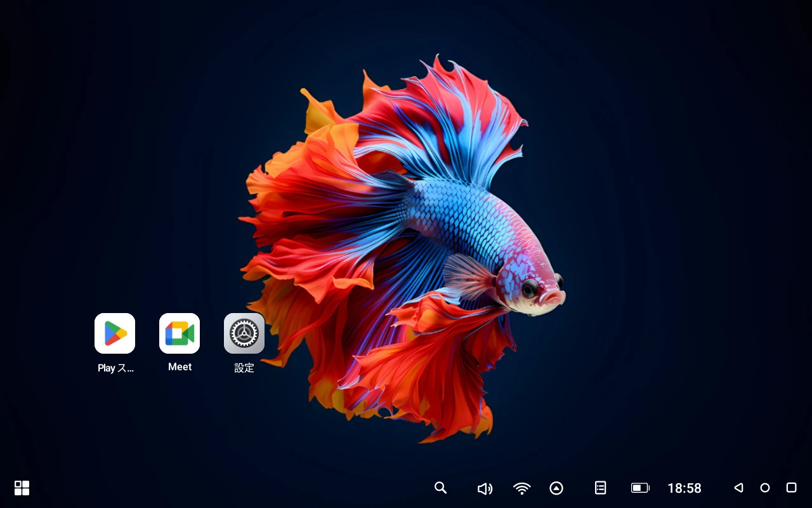Open recent apps square button

[791, 488]
